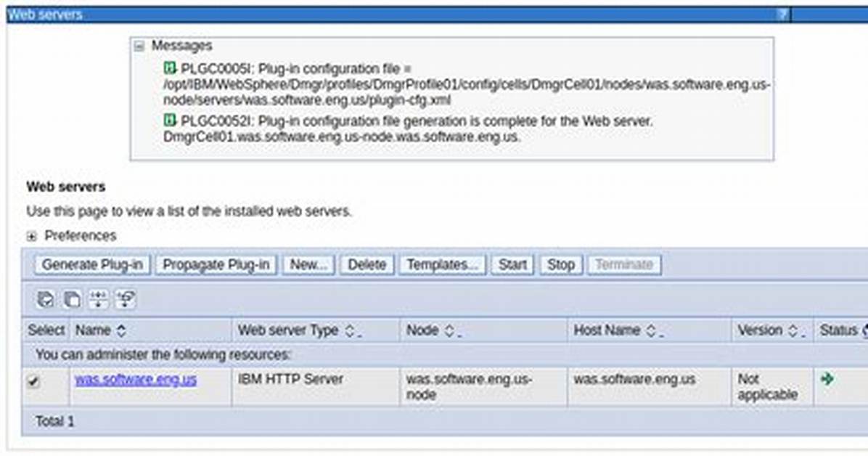
Task: Click the PLGC0052I information message icon
Action: tap(169, 120)
